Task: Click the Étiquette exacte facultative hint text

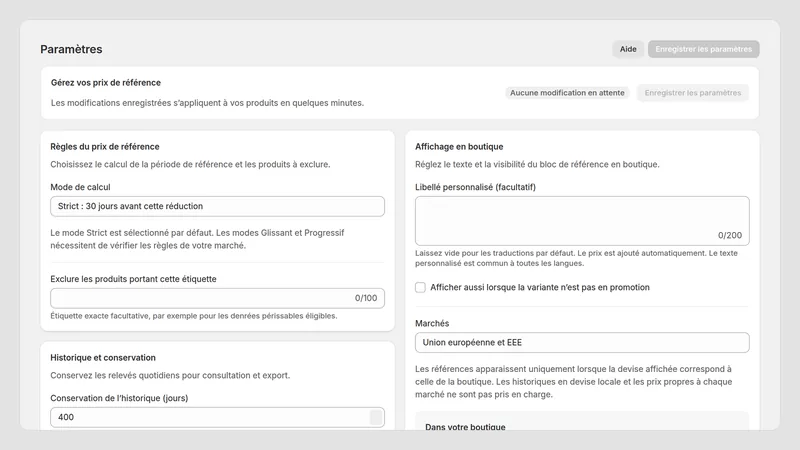Action: 193,316
